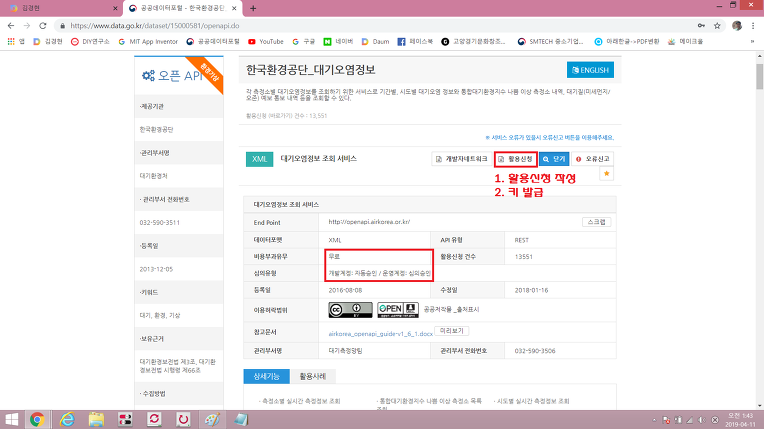Open the Naver bookmark
The width and height of the screenshot is (764, 429).
tap(338, 42)
